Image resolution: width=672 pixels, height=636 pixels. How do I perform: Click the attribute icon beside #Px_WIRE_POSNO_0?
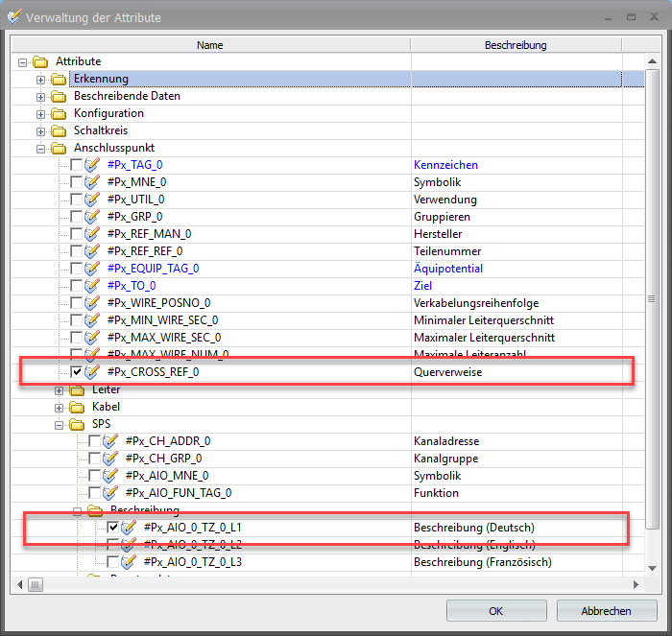[93, 303]
